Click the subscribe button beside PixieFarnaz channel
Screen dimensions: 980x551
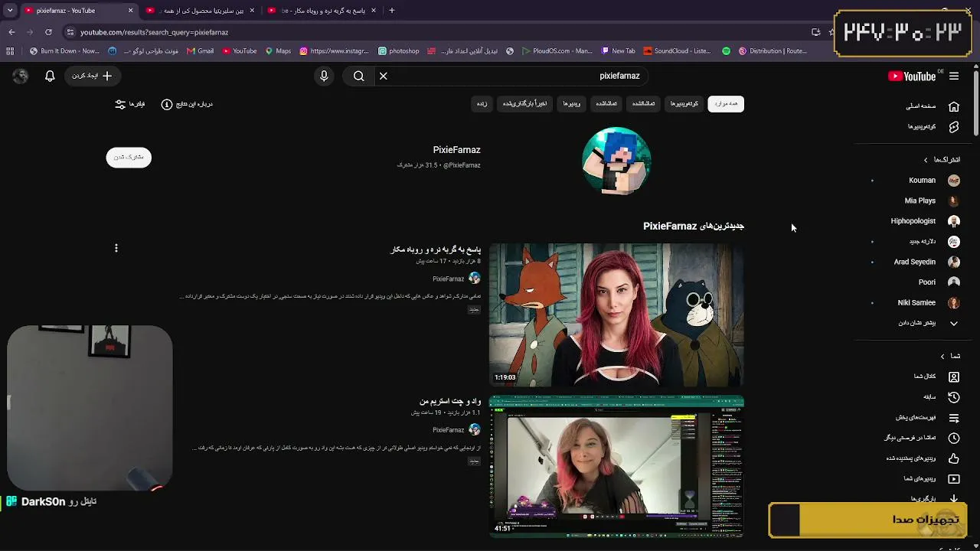129,157
